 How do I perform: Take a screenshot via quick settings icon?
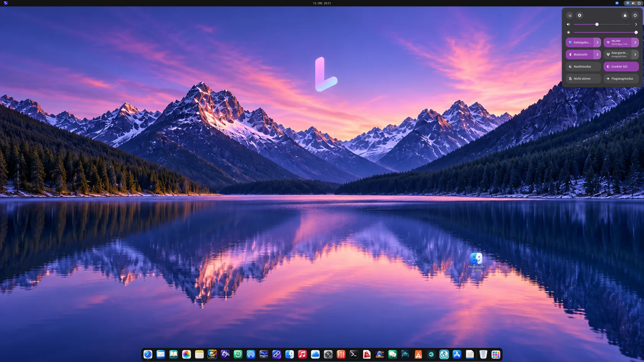click(570, 15)
